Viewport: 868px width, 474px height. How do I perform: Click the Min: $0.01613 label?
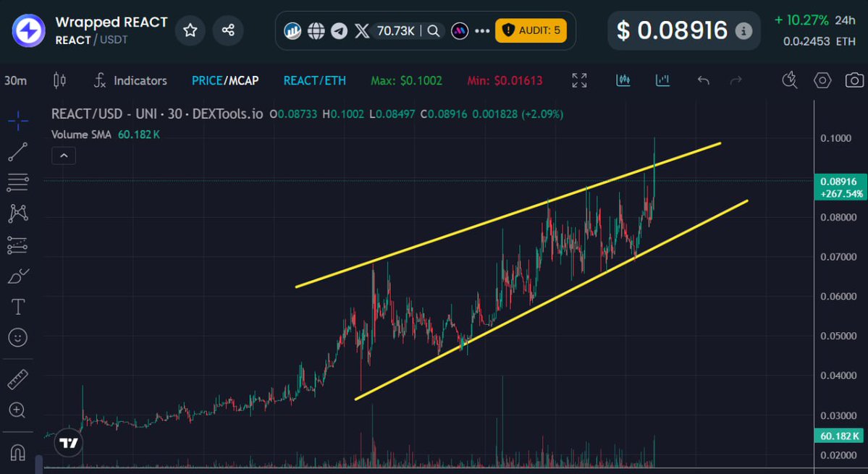[x=505, y=81]
